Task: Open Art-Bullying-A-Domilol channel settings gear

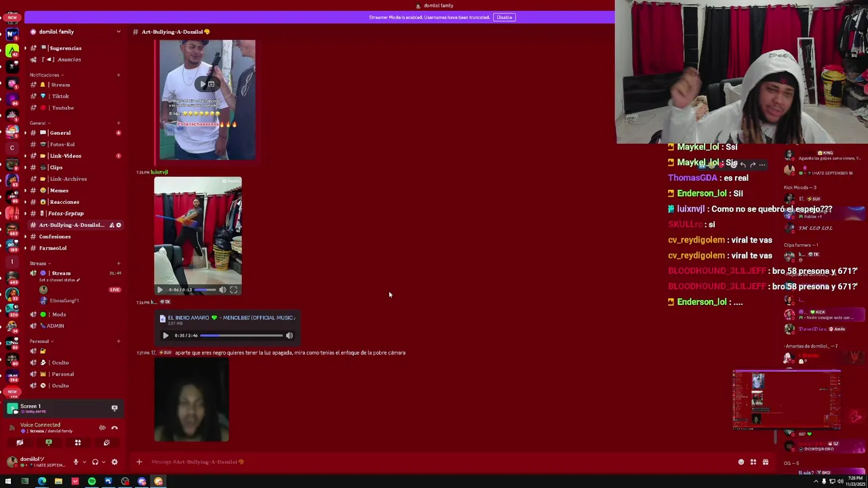Action: coord(119,225)
